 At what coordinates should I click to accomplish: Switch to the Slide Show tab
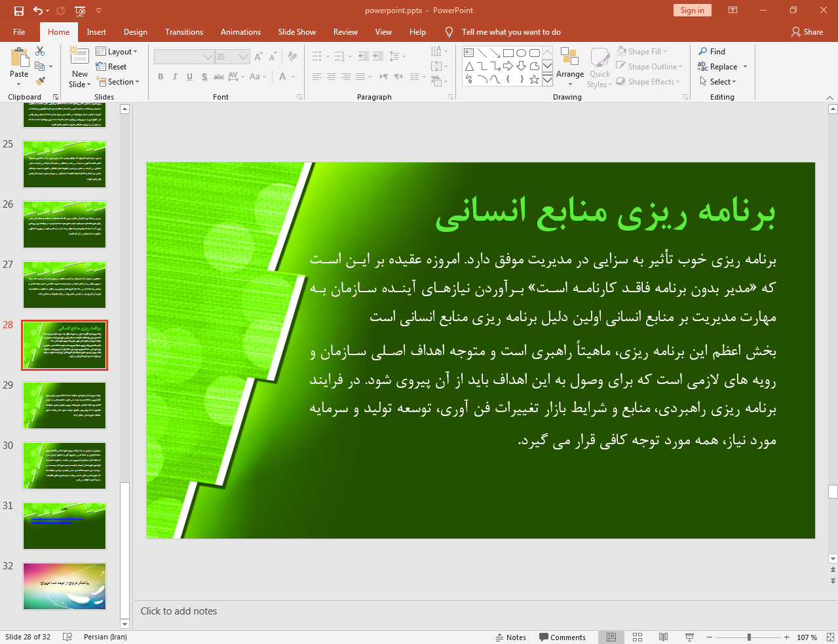click(297, 32)
